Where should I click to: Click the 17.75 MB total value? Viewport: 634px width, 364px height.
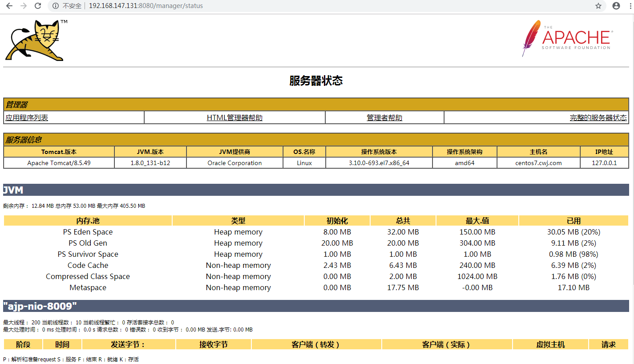tap(403, 287)
